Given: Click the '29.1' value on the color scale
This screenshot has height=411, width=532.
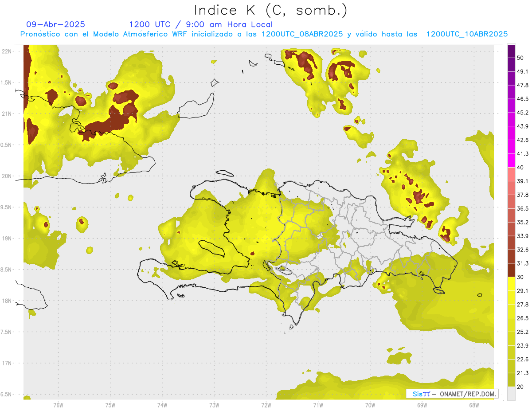Looking at the screenshot, I should point(523,291).
